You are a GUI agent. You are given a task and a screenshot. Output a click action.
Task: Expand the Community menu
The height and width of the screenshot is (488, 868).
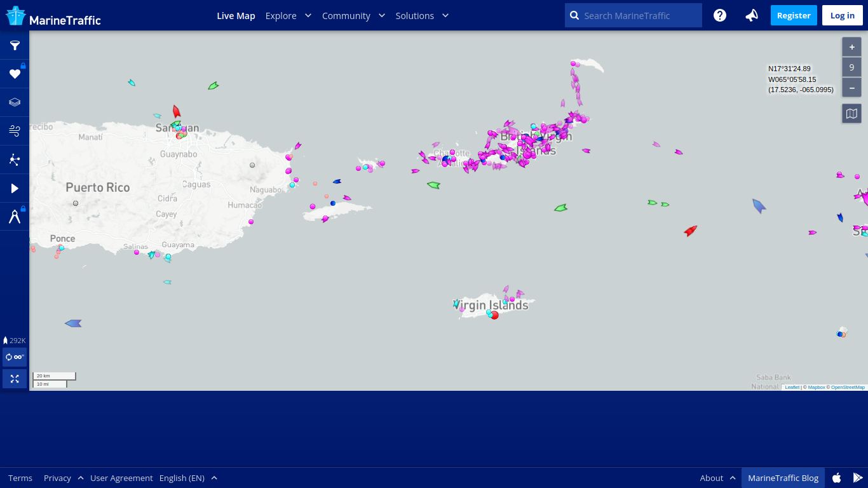(x=353, y=15)
